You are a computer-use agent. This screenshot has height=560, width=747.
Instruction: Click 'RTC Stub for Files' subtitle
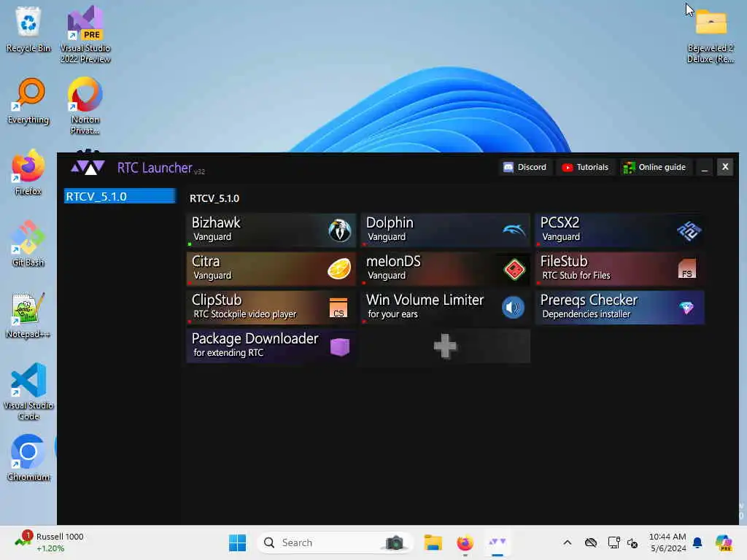[576, 275]
